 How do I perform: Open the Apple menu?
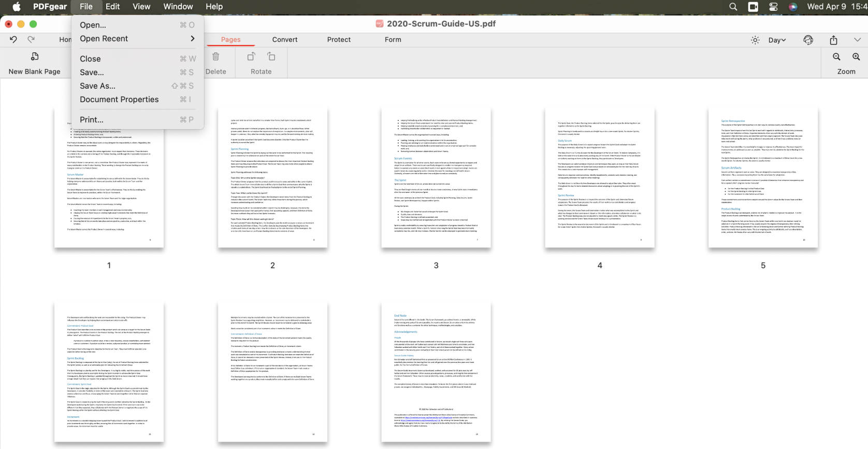pyautogui.click(x=17, y=7)
